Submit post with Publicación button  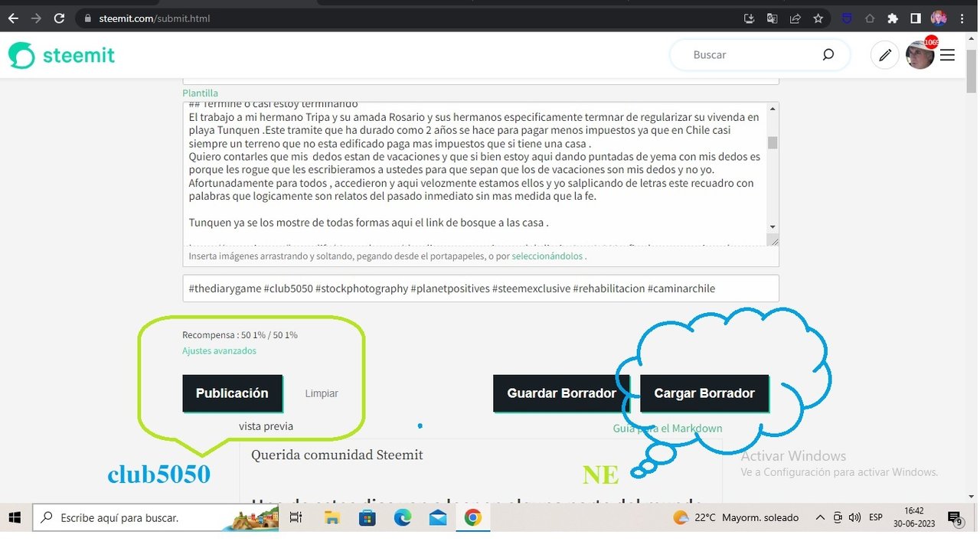click(x=232, y=393)
